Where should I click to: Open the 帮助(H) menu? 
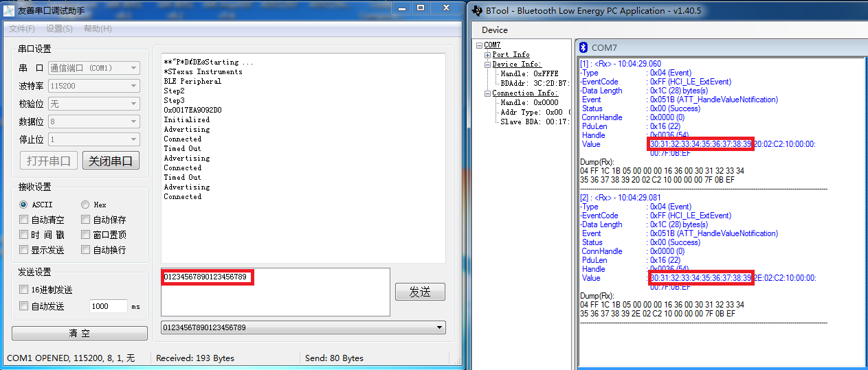pyautogui.click(x=98, y=29)
